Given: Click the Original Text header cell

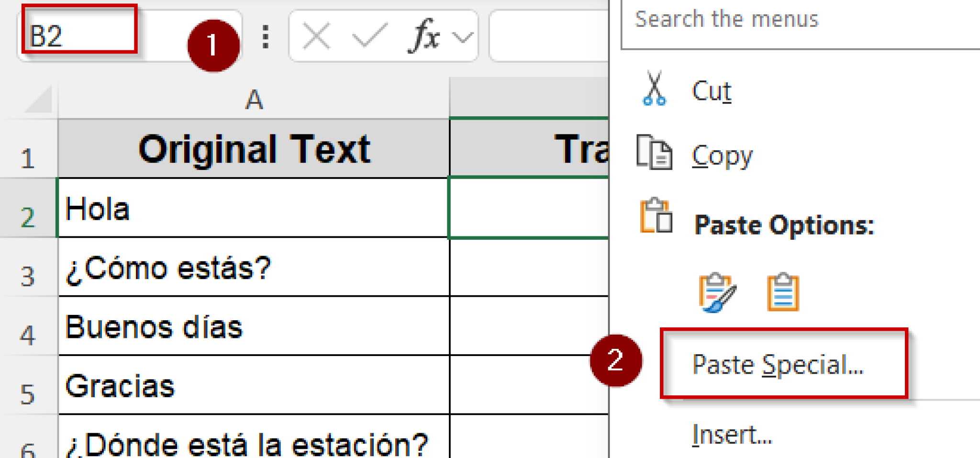Looking at the screenshot, I should (x=254, y=148).
